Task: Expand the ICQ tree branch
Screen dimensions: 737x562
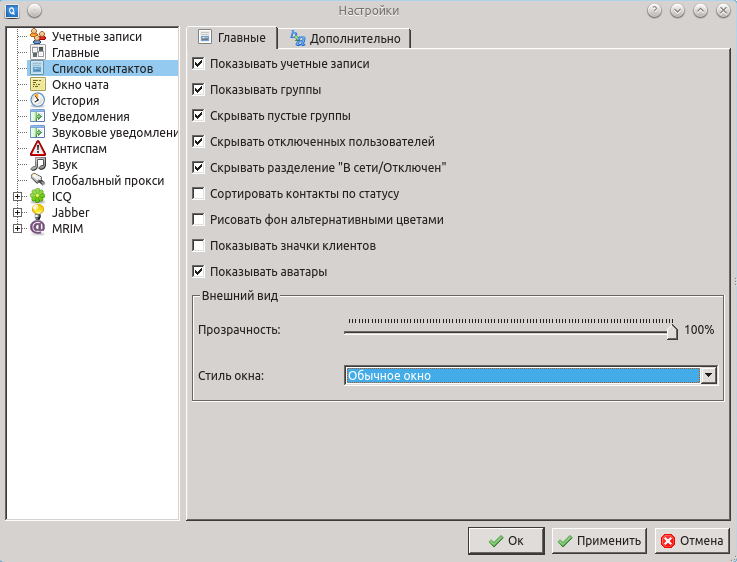Action: pyautogui.click(x=17, y=196)
